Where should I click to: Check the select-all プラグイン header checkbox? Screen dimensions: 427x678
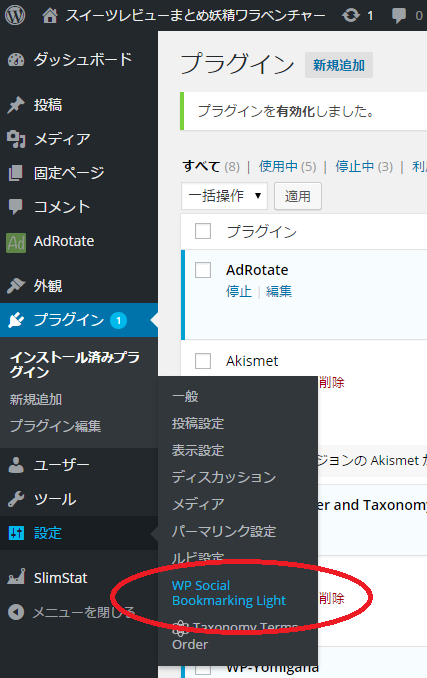[x=203, y=231]
